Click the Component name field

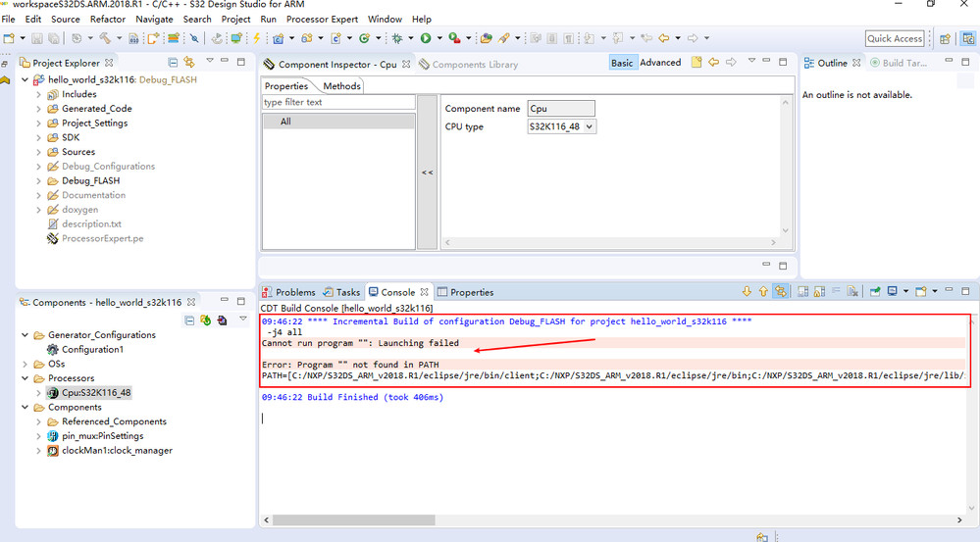[x=560, y=109]
